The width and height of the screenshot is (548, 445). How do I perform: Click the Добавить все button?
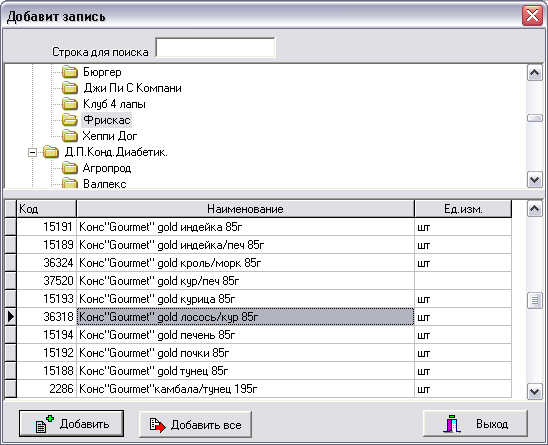click(x=195, y=424)
